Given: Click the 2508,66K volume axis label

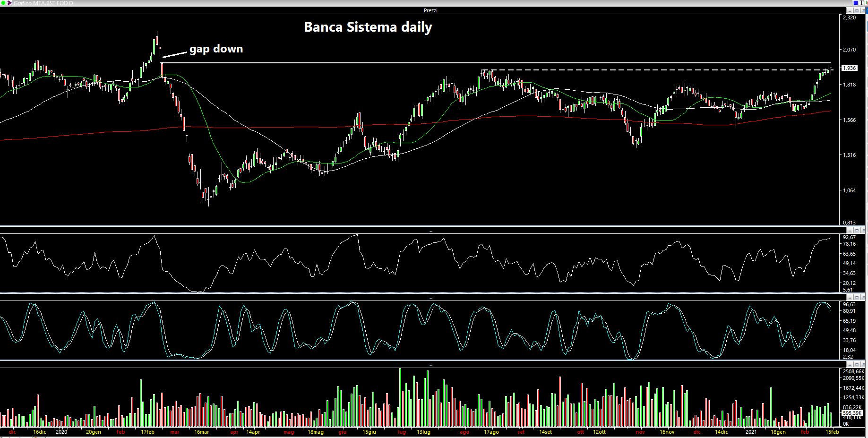Looking at the screenshot, I should pyautogui.click(x=853, y=372).
